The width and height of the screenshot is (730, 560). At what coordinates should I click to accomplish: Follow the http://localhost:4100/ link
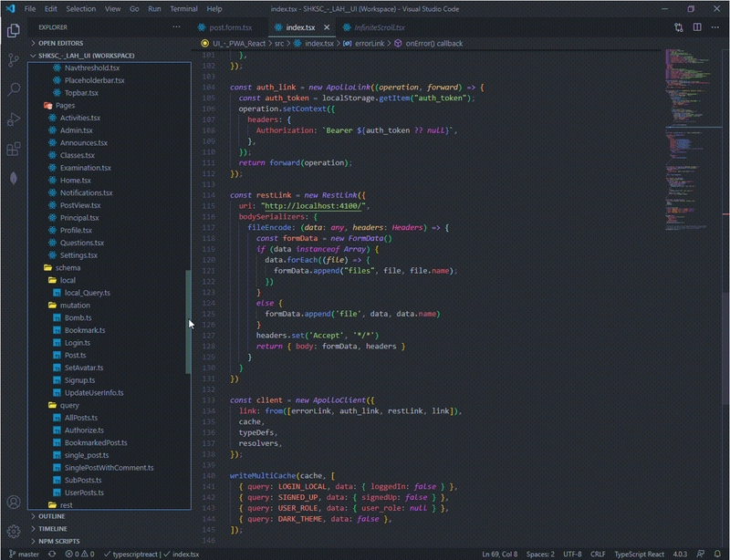click(x=312, y=206)
